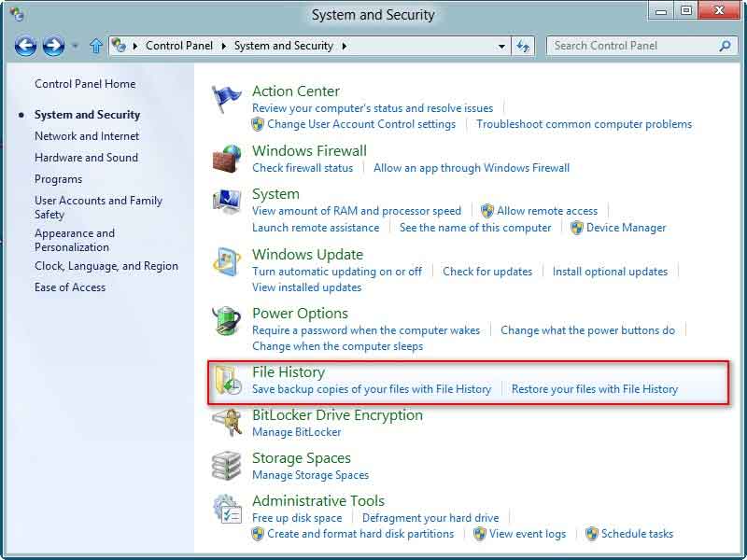
Task: Click Install optional updates
Action: point(610,272)
